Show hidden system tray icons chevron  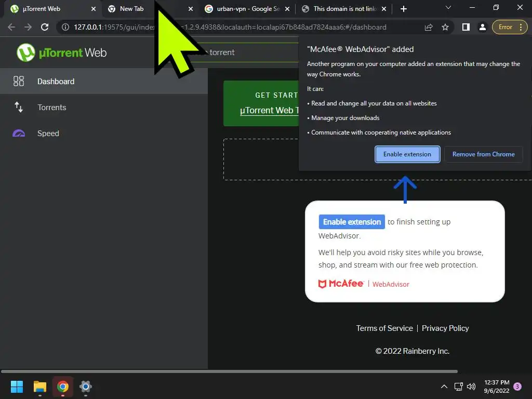pyautogui.click(x=444, y=387)
